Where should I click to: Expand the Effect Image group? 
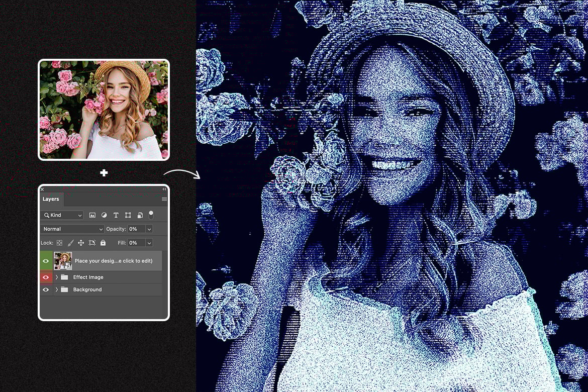(x=57, y=277)
